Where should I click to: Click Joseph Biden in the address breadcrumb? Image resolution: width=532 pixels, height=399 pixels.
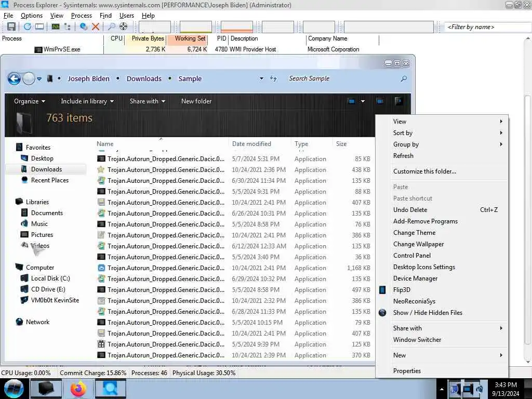pos(88,79)
